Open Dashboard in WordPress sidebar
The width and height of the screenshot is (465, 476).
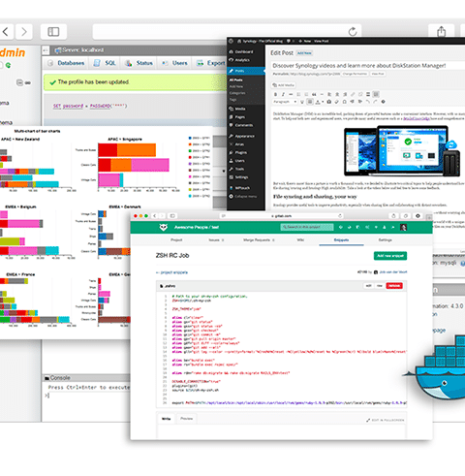click(x=241, y=51)
